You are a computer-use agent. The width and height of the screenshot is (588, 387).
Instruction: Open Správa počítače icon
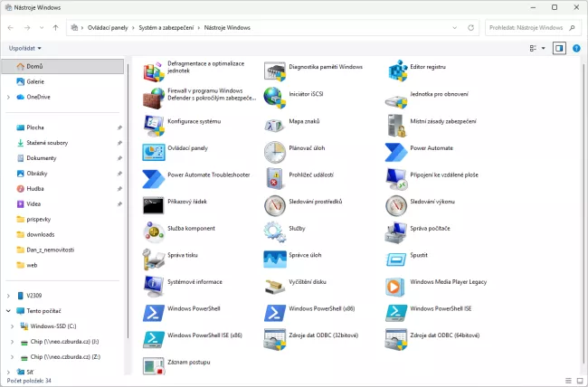coord(396,232)
